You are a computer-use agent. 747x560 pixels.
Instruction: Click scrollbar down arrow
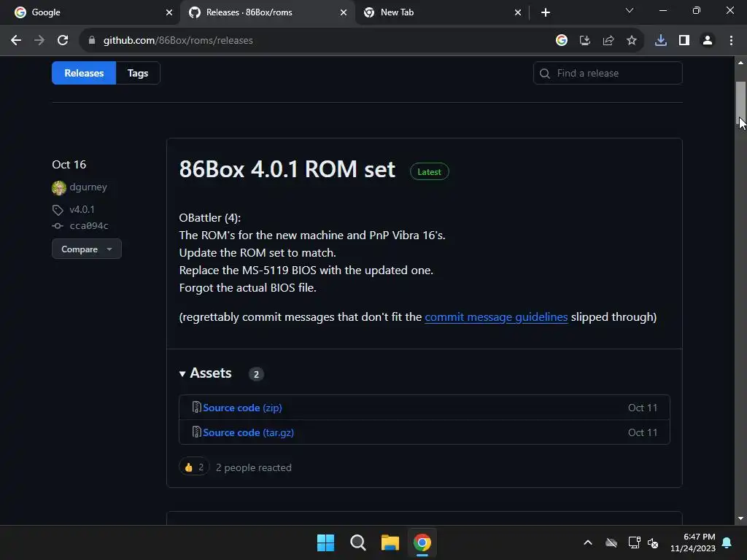[740, 518]
